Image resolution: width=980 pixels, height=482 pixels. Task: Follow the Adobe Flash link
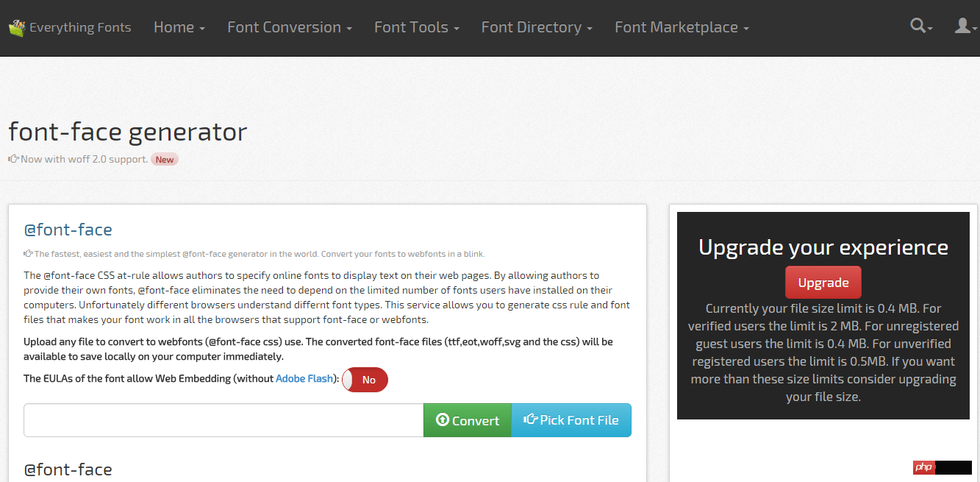point(304,379)
